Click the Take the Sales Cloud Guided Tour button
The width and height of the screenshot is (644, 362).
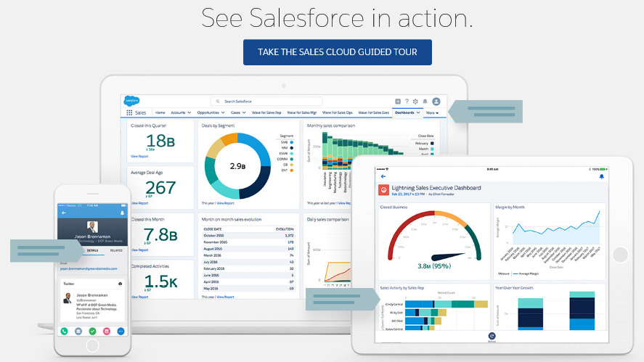tap(337, 52)
